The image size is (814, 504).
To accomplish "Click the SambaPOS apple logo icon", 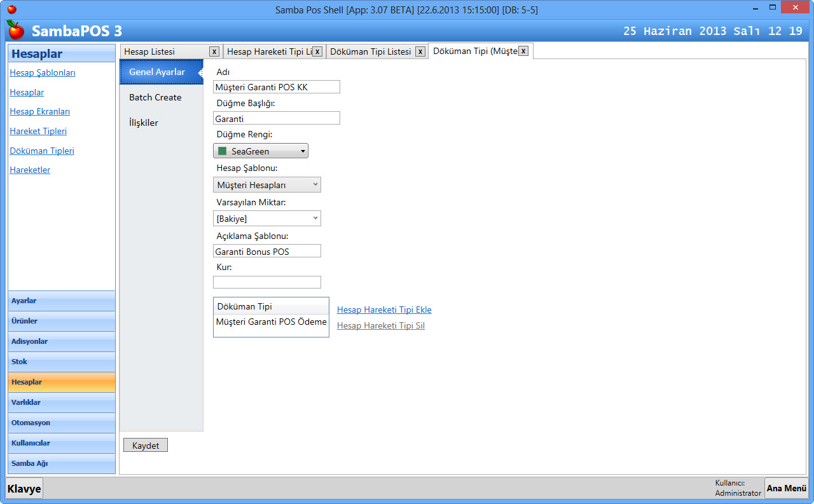I will (15, 30).
